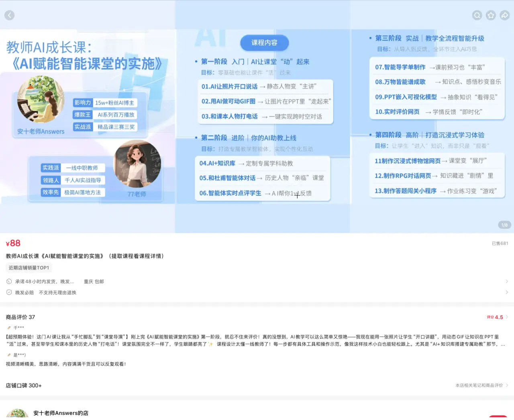Image resolution: width=514 pixels, height=420 pixels.
Task: Click reviewer avatar icon next to 千***
Action: point(9,328)
